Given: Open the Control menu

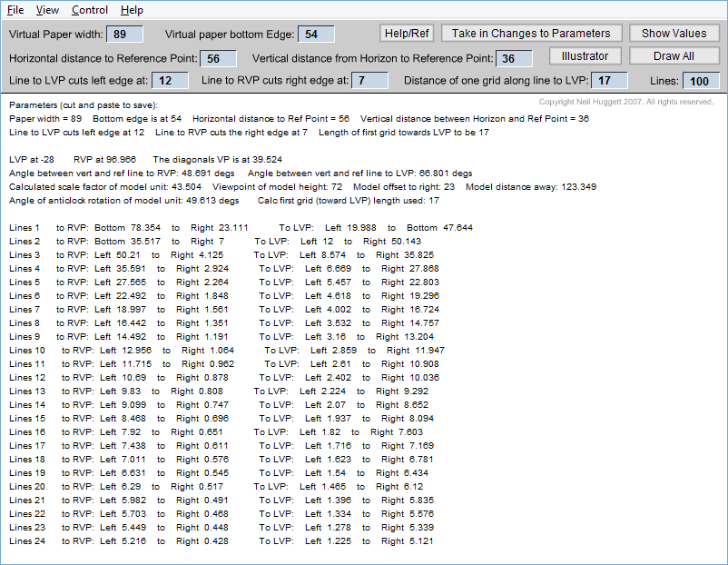Looking at the screenshot, I should click(90, 10).
